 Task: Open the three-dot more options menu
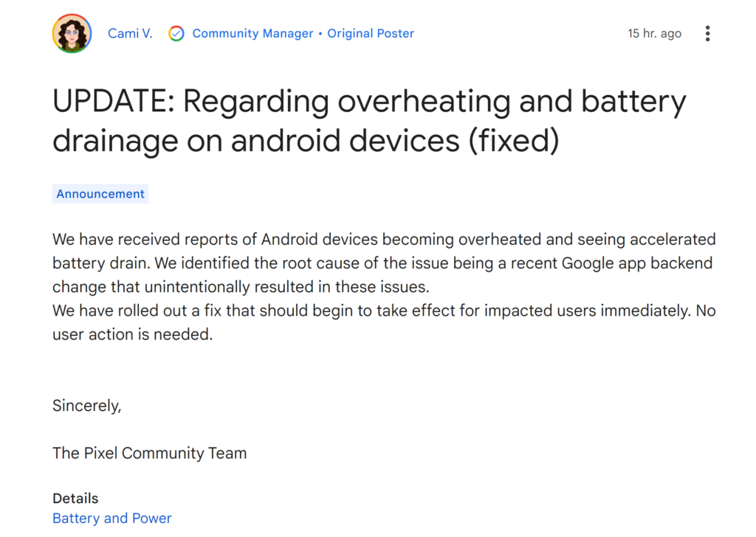pos(707,33)
